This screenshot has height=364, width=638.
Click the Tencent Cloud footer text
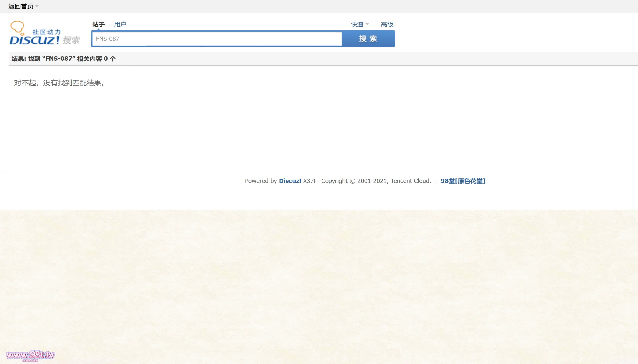[411, 181]
